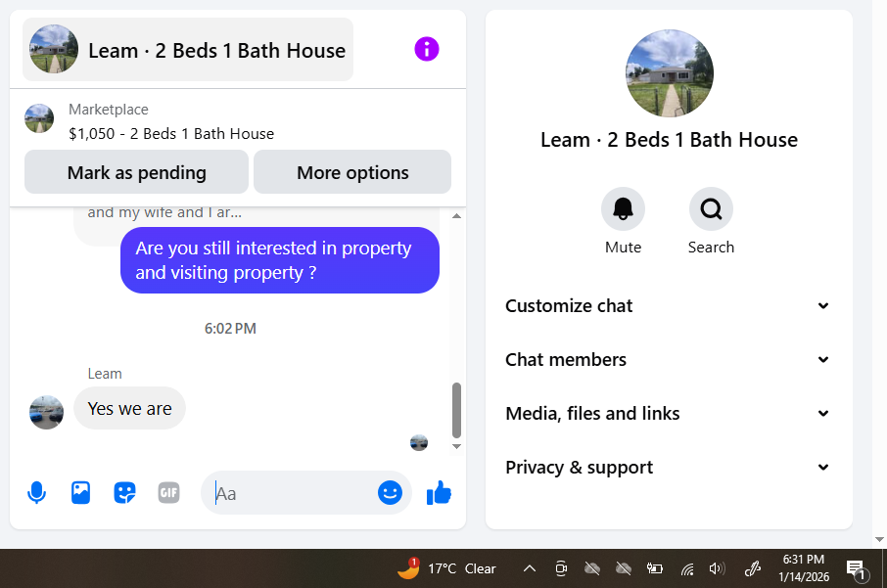Search in conversation magnifier icon
Viewport: 887px width, 588px height.
pos(711,209)
